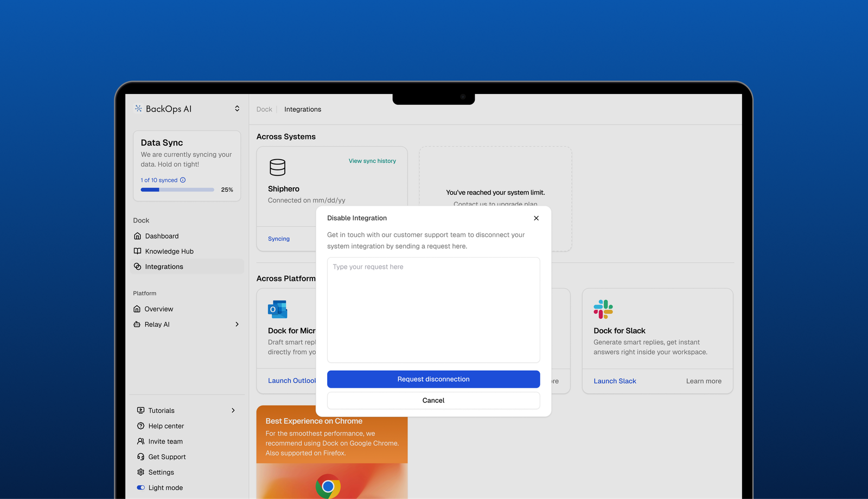Click the BackOps AI logo icon

pos(138,109)
